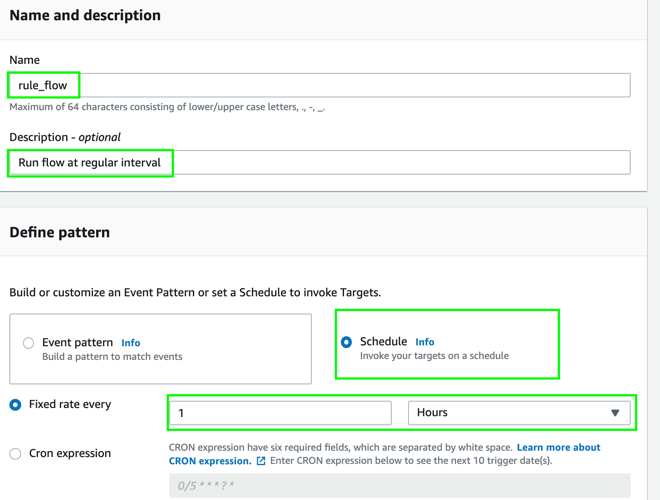The image size is (660, 500).
Task: Click the Define pattern section heading
Action: pyautogui.click(x=60, y=232)
